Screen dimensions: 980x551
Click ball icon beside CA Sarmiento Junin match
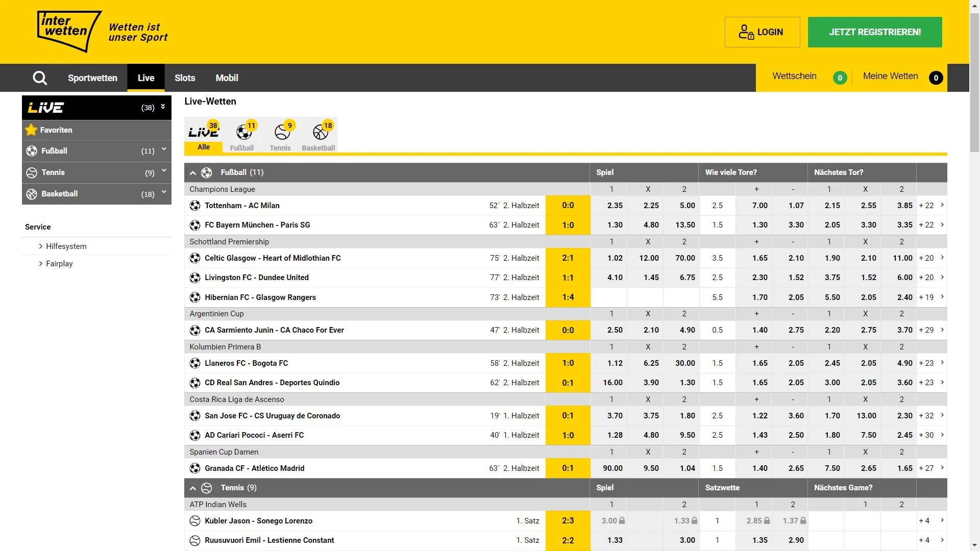195,330
